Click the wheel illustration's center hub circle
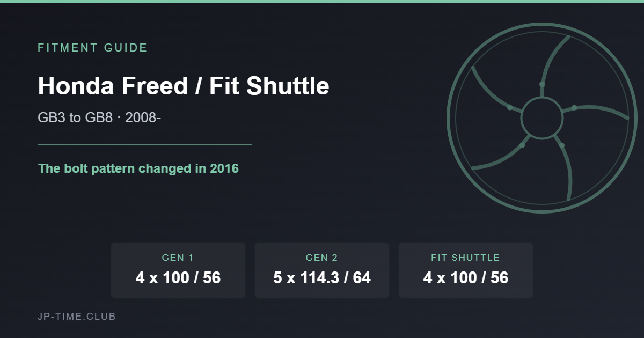The height and width of the screenshot is (338, 644). pos(542,118)
